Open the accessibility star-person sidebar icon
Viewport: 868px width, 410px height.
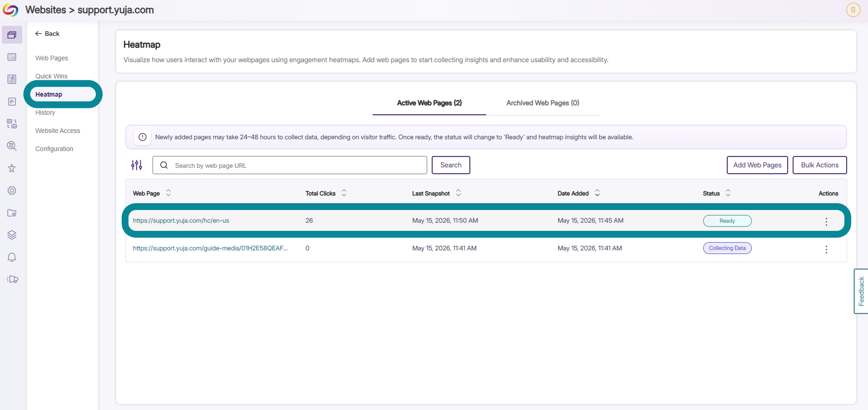12,168
